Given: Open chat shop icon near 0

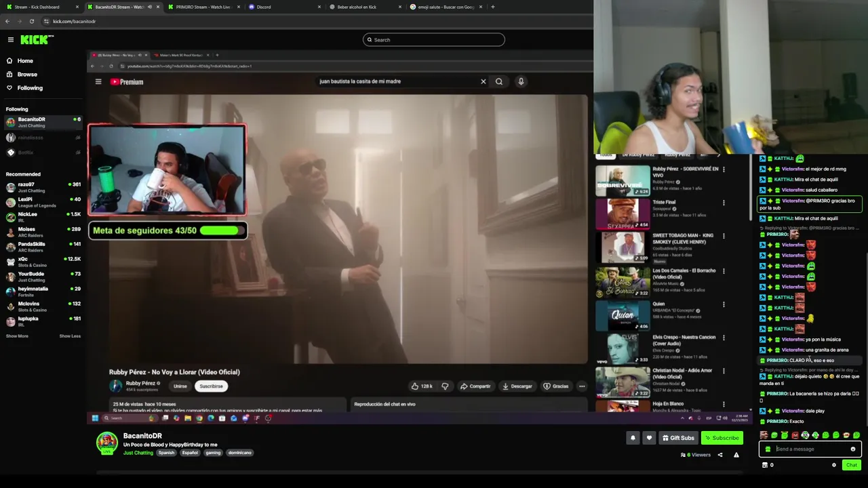Looking at the screenshot, I should (x=765, y=465).
